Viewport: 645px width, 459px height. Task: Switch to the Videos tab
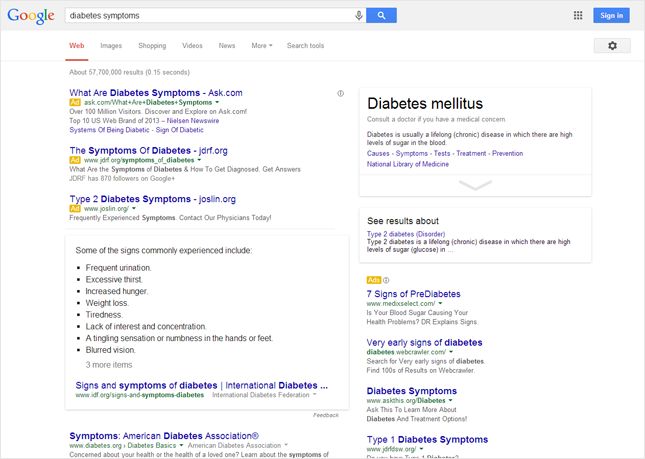192,46
